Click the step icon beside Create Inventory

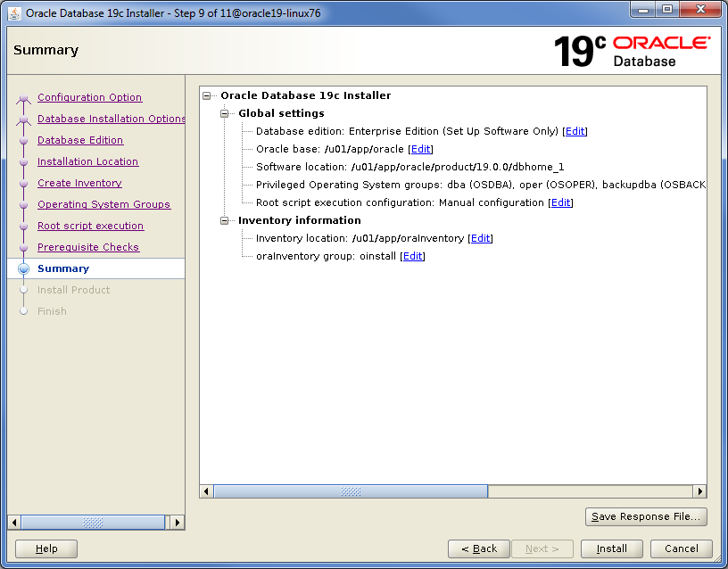[x=23, y=183]
